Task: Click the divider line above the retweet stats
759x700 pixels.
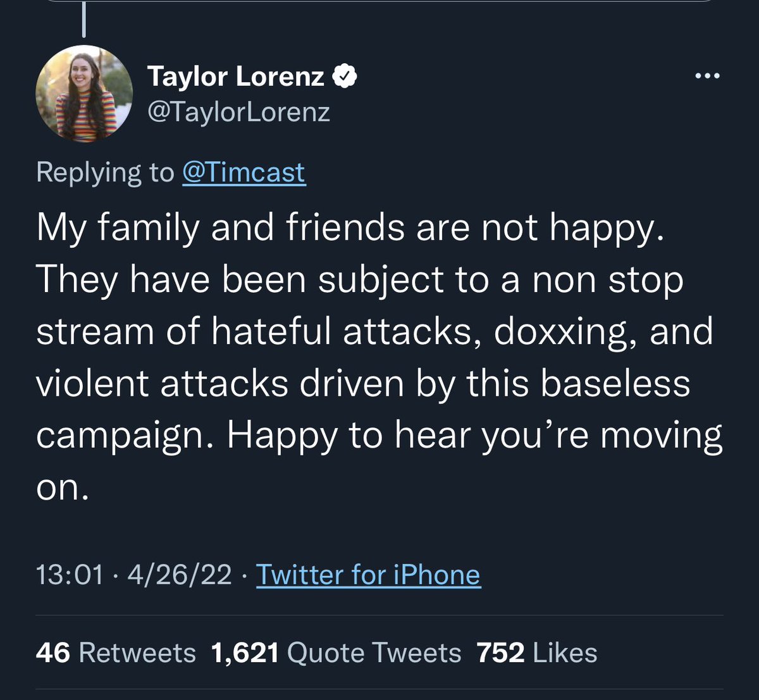Action: (379, 615)
